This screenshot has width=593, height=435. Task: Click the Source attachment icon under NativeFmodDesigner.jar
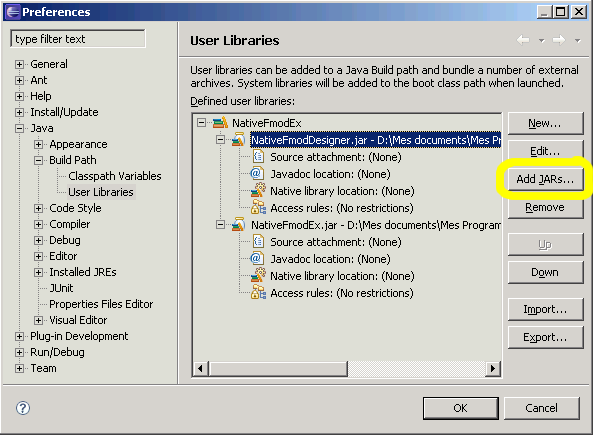tap(258, 156)
